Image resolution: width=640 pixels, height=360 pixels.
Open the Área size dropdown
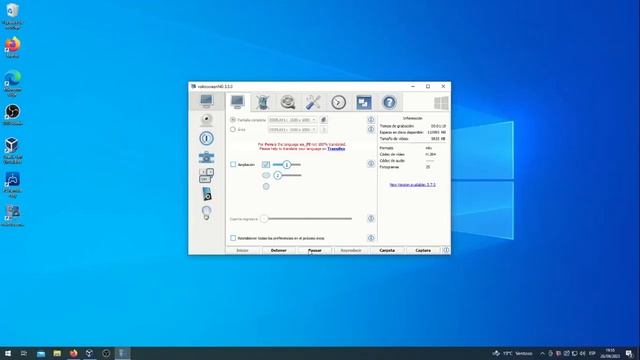click(292, 129)
